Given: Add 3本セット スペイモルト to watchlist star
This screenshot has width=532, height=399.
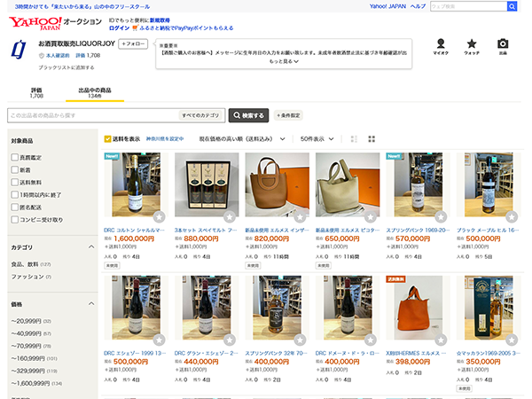Looking at the screenshot, I should pyautogui.click(x=230, y=216).
